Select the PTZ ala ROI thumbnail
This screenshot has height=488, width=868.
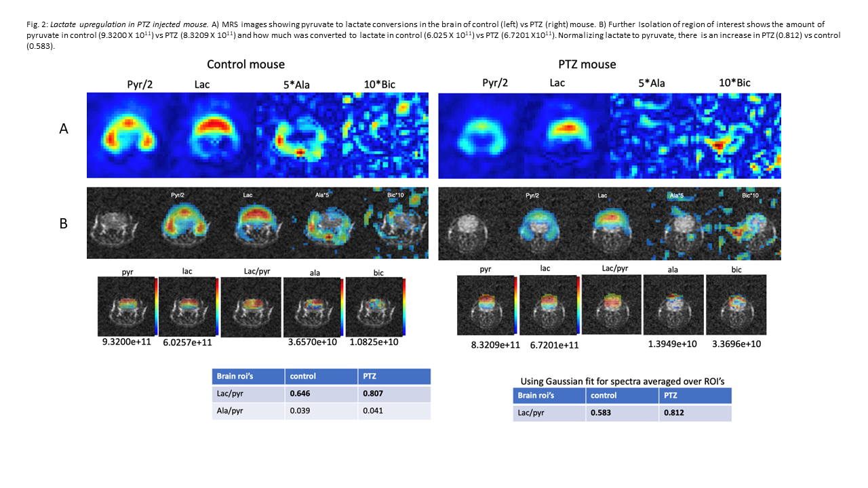click(673, 305)
